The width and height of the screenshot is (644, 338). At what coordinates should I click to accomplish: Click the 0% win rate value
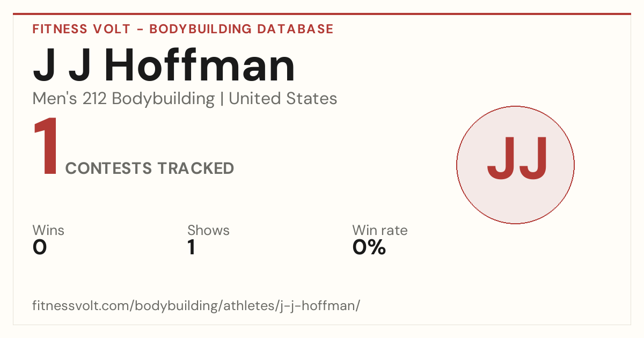point(369,247)
